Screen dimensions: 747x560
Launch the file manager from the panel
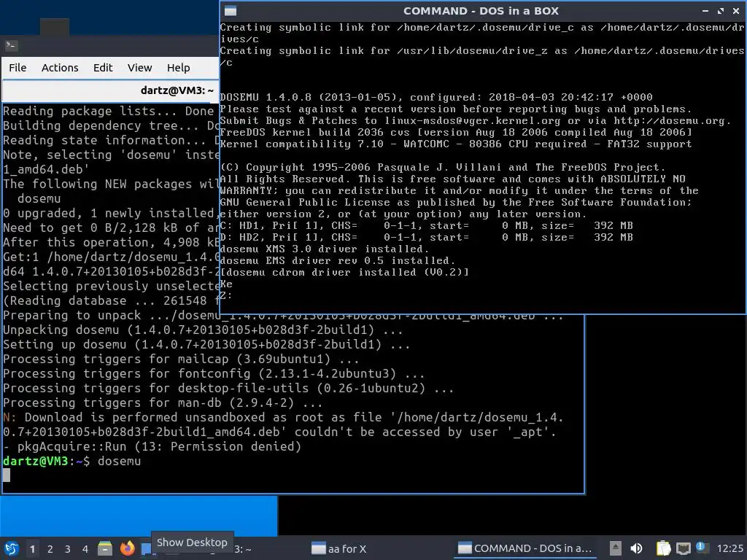point(105,548)
